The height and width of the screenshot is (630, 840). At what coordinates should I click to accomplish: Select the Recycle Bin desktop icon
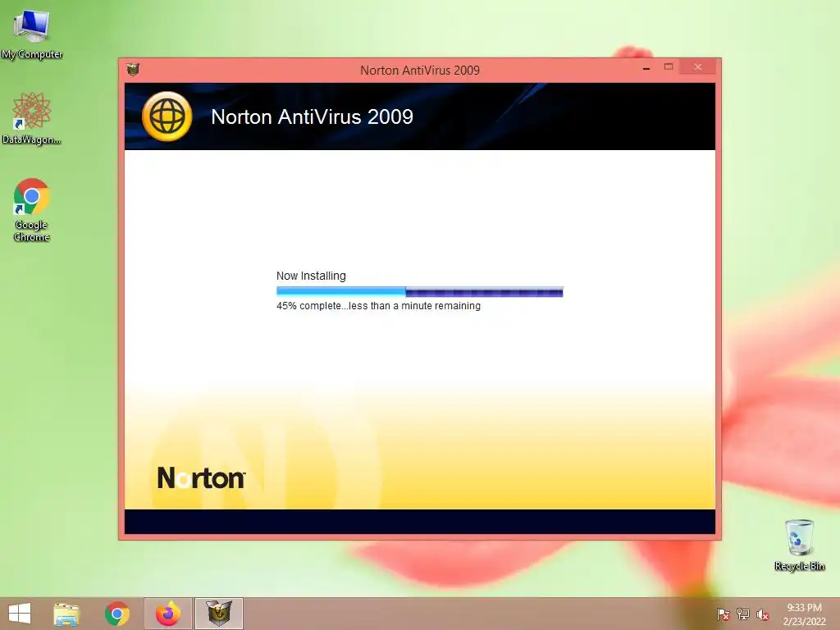[x=799, y=545]
